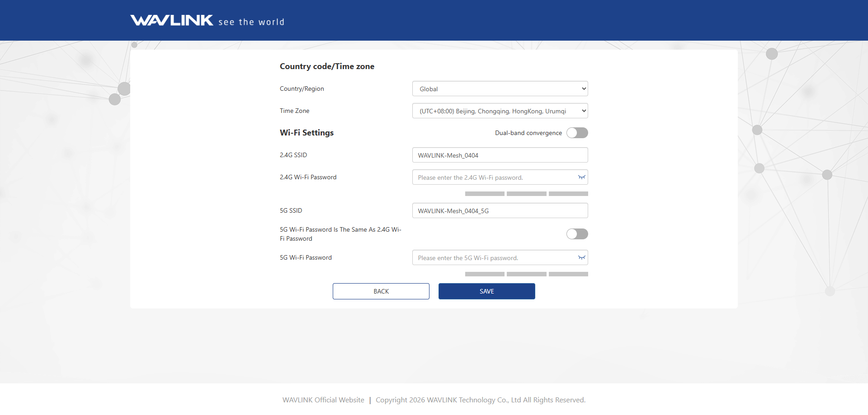Viewport: 868px width, 415px height.
Task: Click the Wi-Fi Settings heading
Action: (307, 133)
